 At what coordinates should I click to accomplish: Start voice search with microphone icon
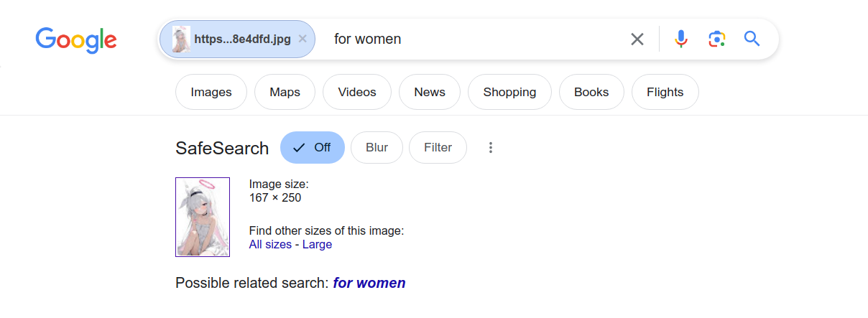click(x=681, y=39)
